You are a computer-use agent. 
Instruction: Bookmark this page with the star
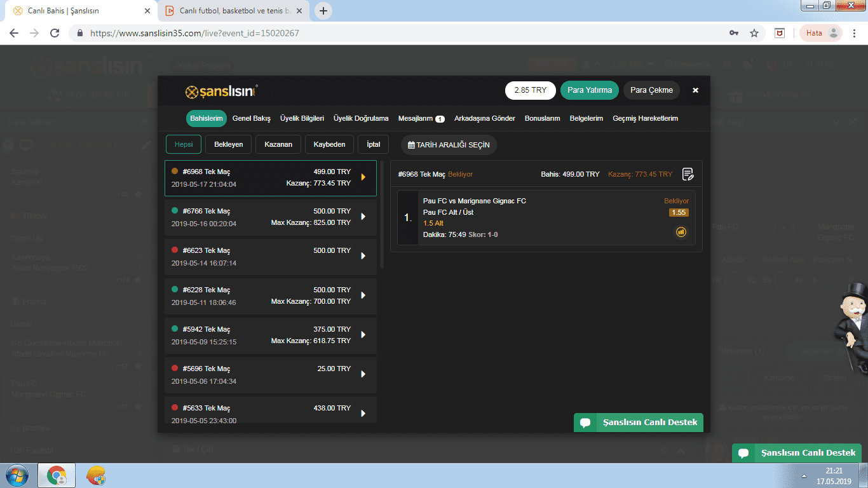click(x=754, y=33)
